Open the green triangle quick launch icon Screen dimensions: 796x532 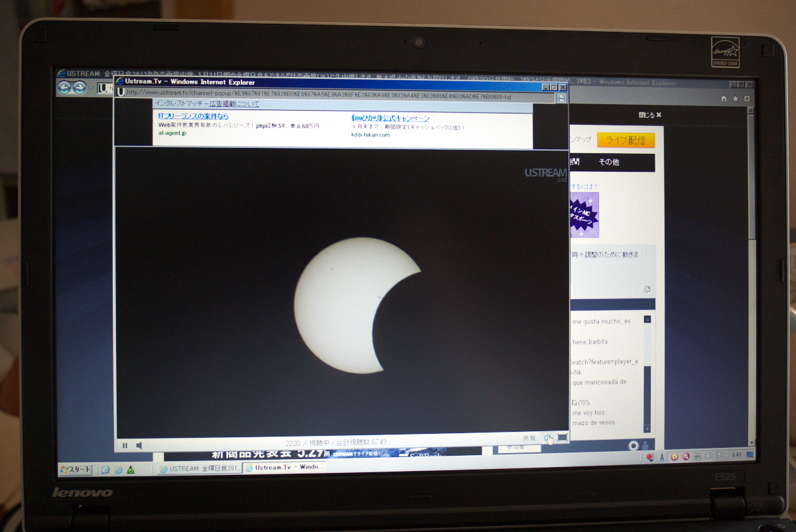tap(131, 469)
